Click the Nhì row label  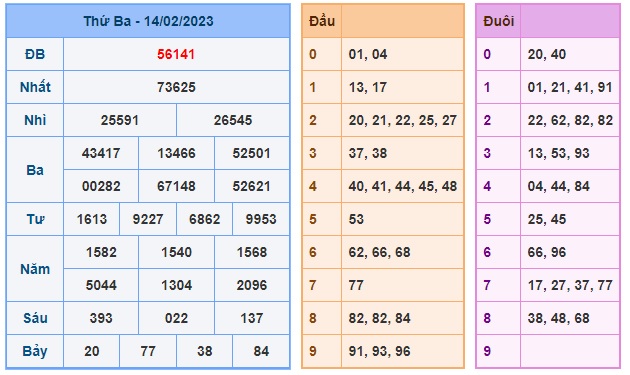(35, 120)
